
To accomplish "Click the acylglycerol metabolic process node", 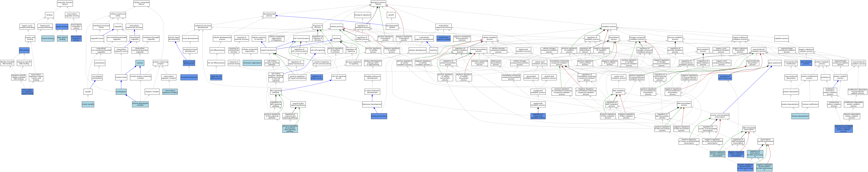I will coord(538,92).
